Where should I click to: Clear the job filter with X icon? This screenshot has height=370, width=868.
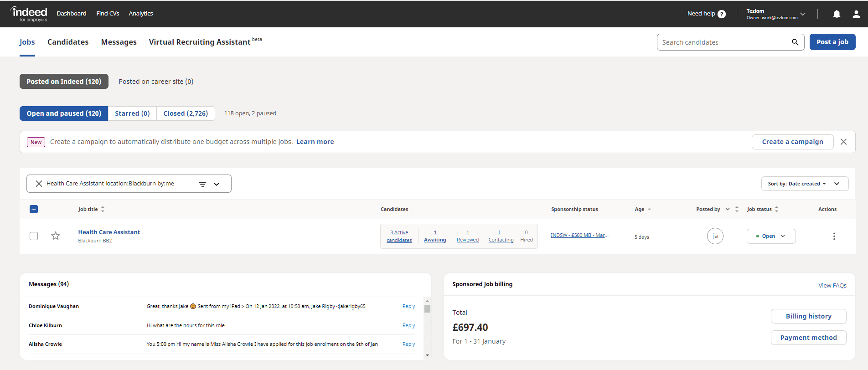(x=39, y=184)
